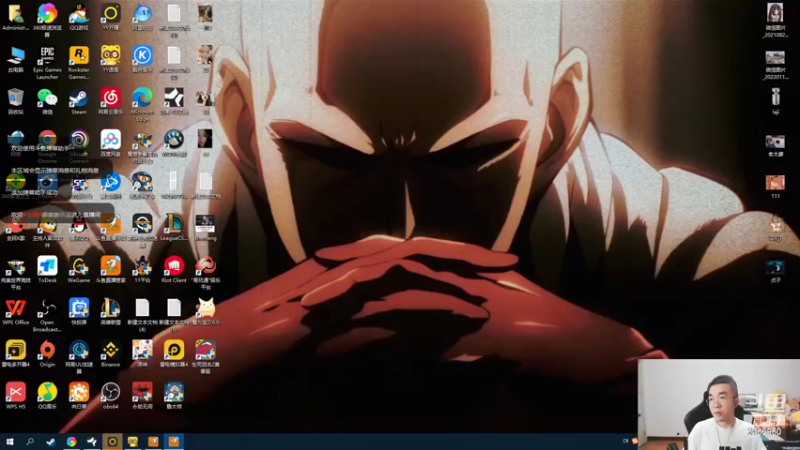Screen dimensions: 800x450
Task: Open the Steam desktop shortcut
Action: point(79,101)
